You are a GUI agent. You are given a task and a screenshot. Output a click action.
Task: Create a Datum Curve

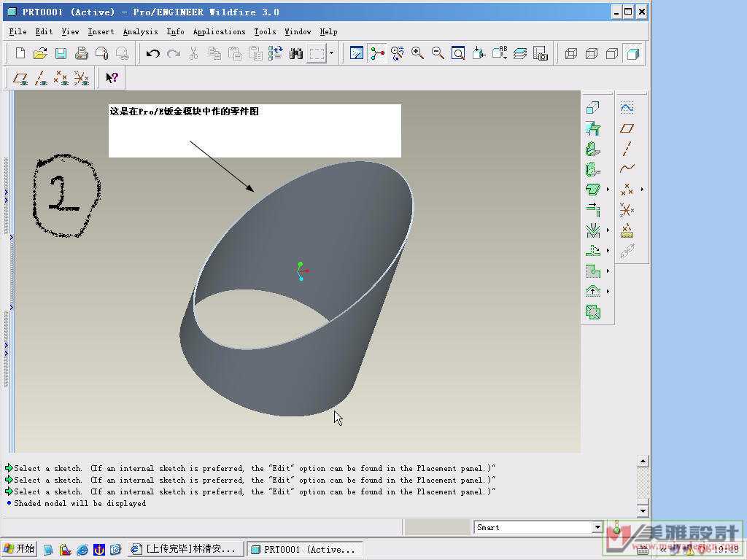point(627,169)
